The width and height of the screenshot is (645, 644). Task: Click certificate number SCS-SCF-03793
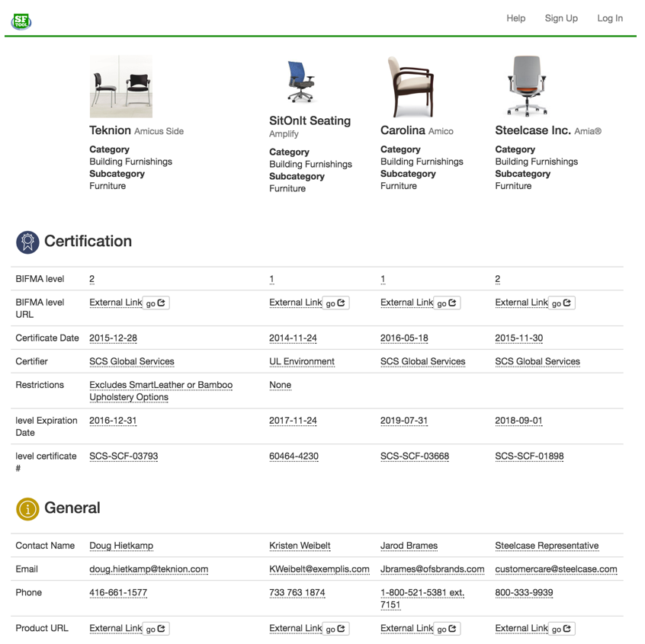pos(124,457)
